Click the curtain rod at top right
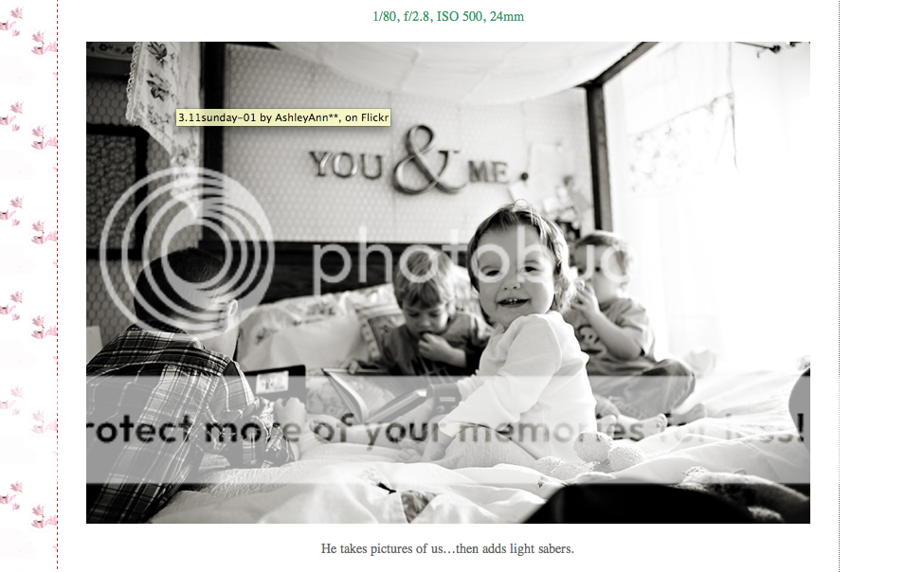924x572 pixels. (x=773, y=47)
